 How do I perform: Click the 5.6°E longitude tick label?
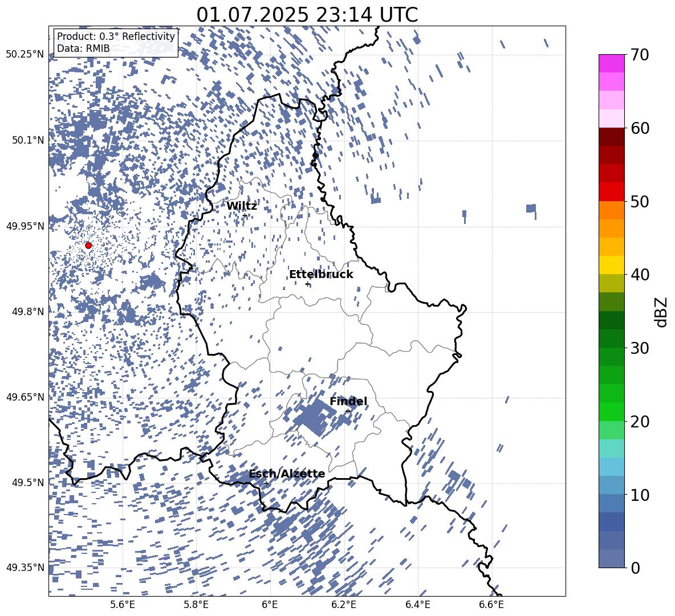[x=122, y=605]
